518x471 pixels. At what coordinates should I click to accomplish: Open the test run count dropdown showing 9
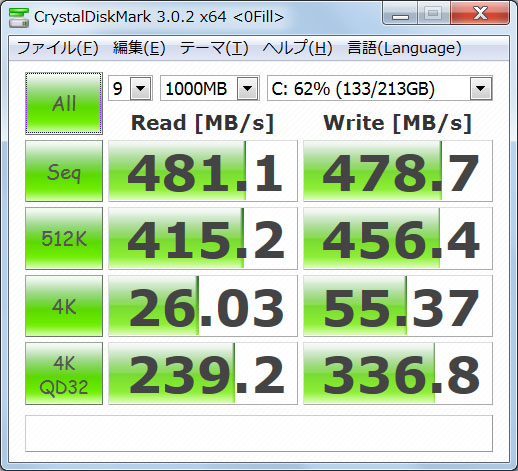130,88
